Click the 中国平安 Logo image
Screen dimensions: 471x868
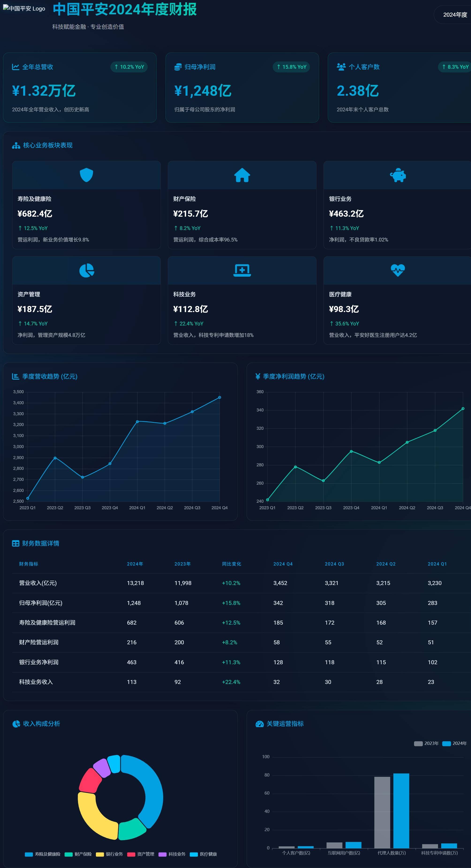(24, 8)
